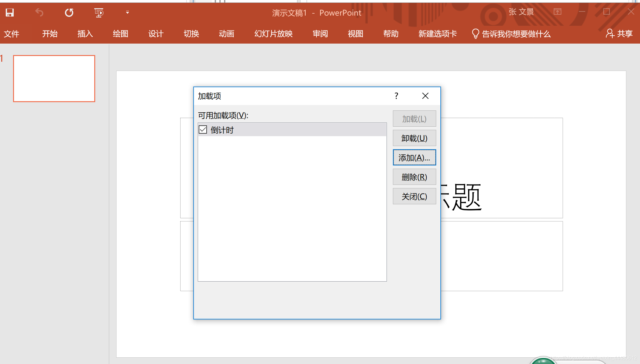Click the Share (共享) person icon
The height and width of the screenshot is (364, 640).
click(x=610, y=33)
